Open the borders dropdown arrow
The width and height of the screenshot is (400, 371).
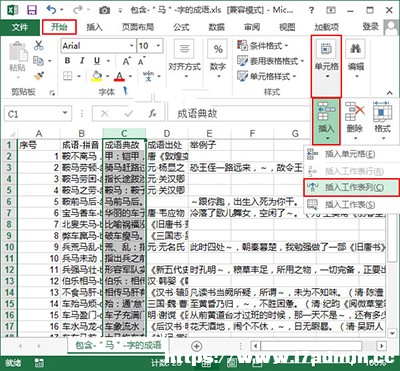[x=79, y=76]
